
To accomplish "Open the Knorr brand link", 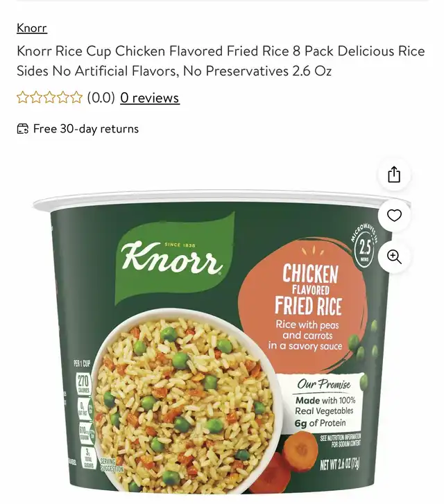I will [32, 28].
